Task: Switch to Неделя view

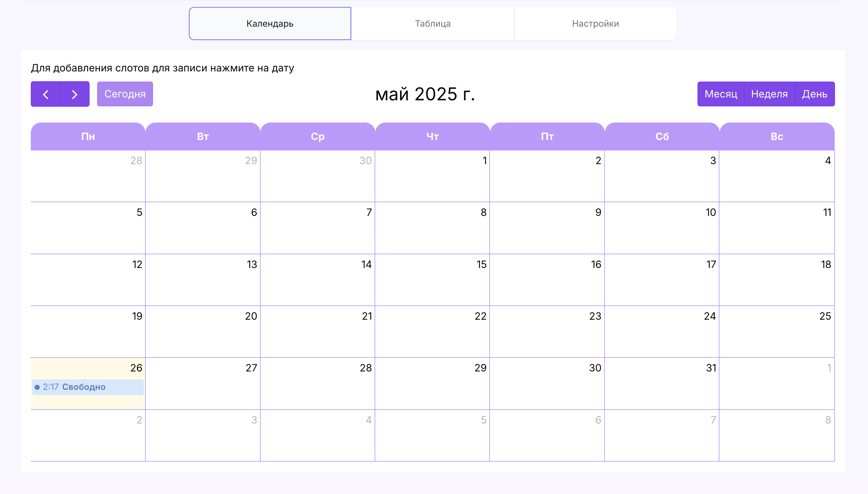Action: pyautogui.click(x=769, y=94)
